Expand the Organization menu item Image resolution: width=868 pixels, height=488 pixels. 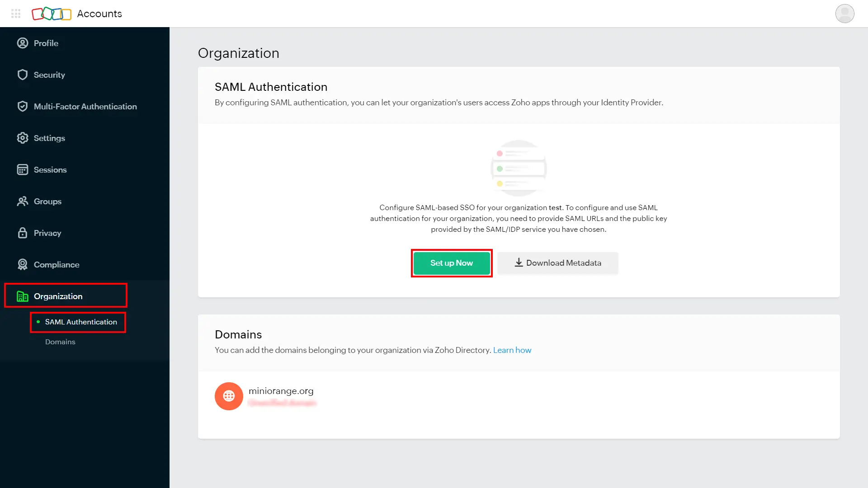(x=58, y=296)
